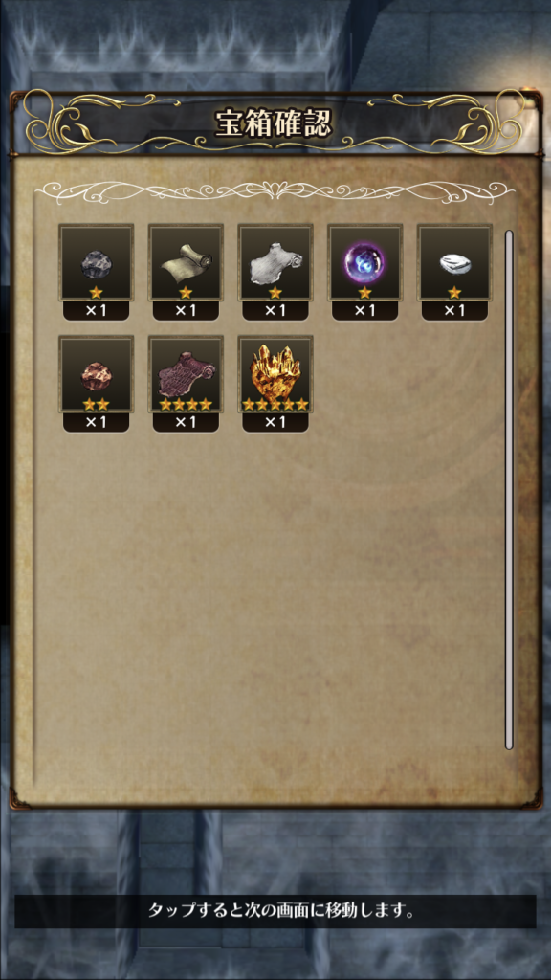Click the ×1 label under gray ore
Screen dimensions: 551x980
click(x=96, y=311)
